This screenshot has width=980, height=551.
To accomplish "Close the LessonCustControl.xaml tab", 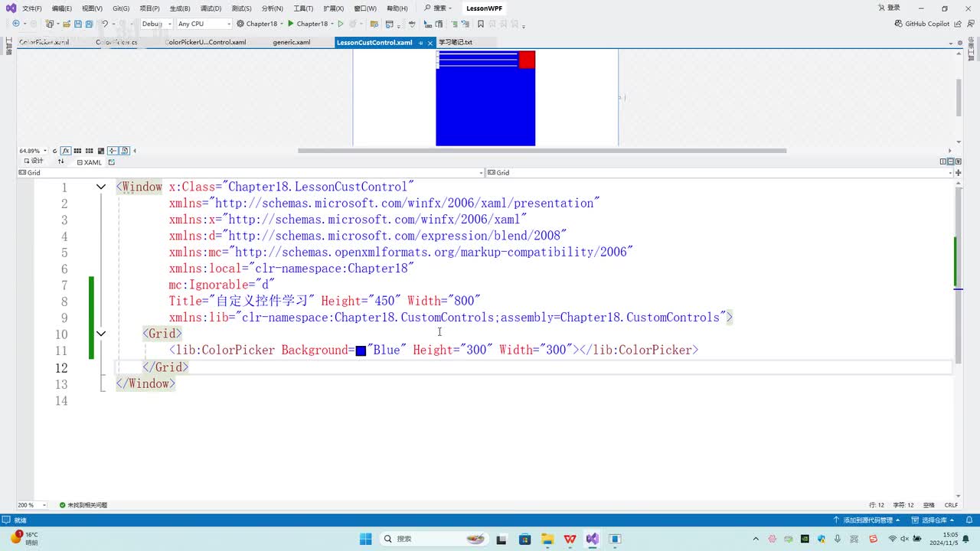I will [x=430, y=43].
